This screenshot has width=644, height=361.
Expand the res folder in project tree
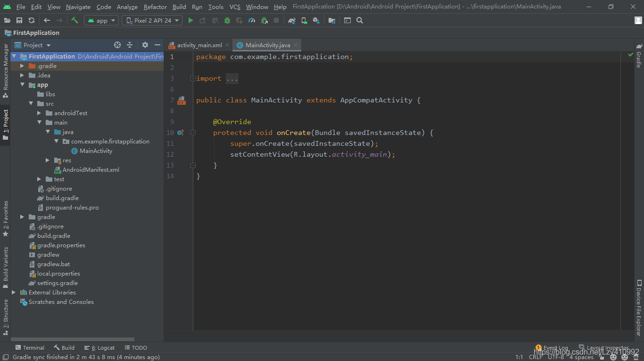click(x=48, y=160)
